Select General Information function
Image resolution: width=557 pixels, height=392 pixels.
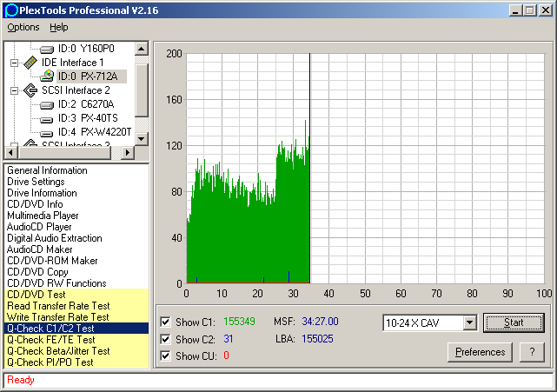pos(47,170)
